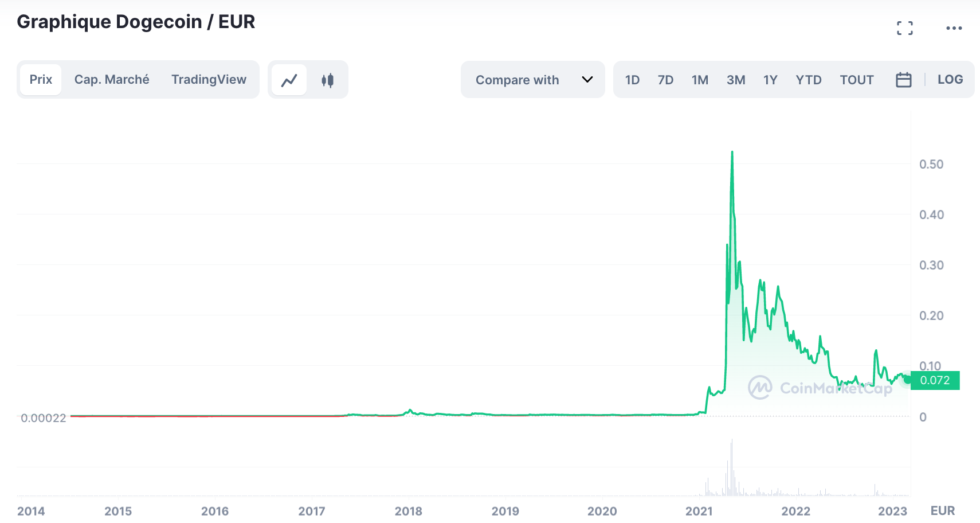Select the 7D range button

(x=665, y=80)
